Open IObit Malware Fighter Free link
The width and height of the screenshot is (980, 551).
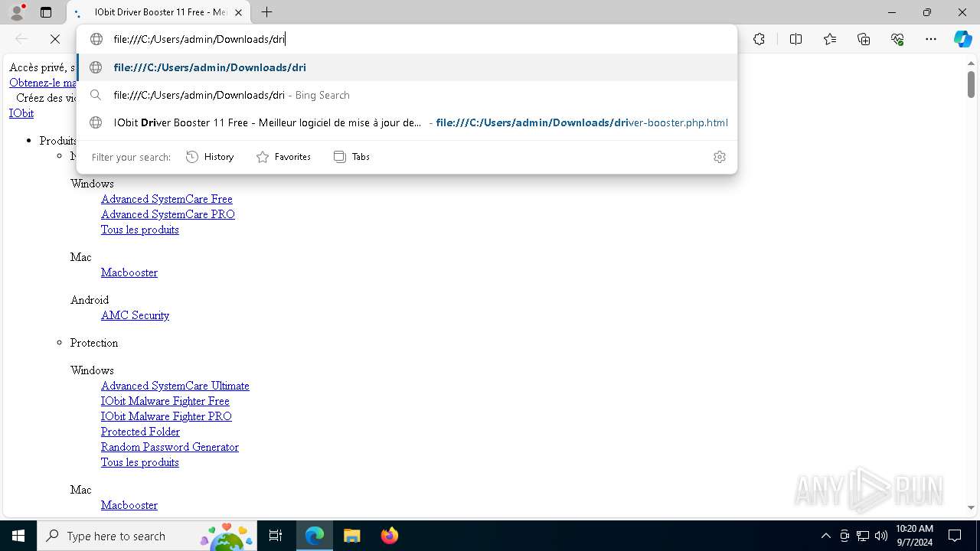[x=165, y=401]
